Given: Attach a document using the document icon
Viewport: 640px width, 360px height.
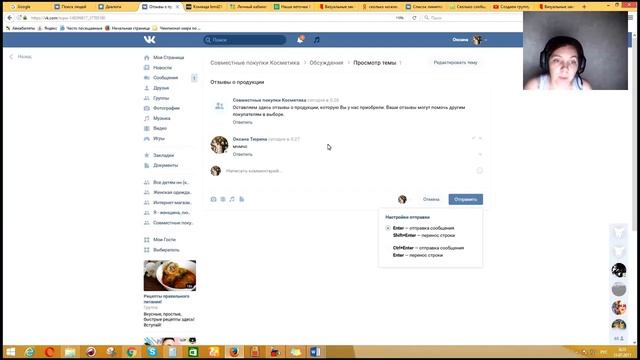Looking at the screenshot, I should click(x=242, y=199).
